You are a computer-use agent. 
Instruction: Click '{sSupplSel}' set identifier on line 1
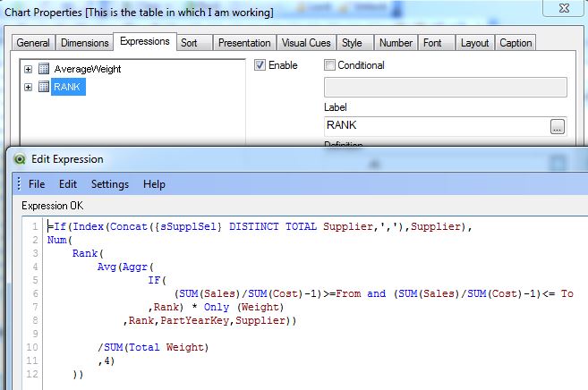[x=188, y=226]
